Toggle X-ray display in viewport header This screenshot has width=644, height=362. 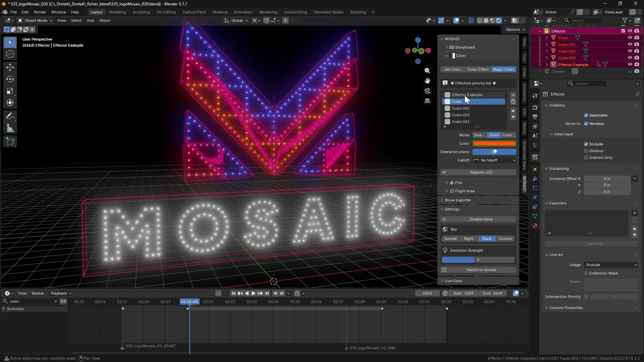point(471,20)
